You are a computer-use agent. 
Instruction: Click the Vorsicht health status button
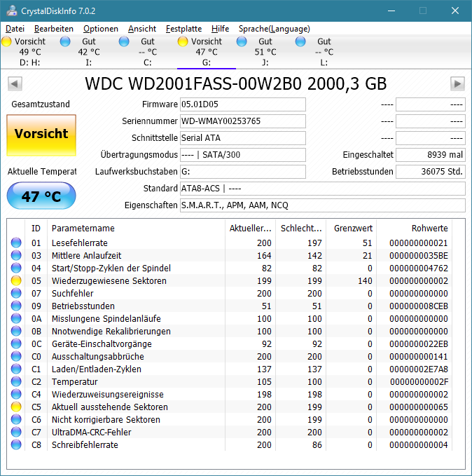click(41, 135)
